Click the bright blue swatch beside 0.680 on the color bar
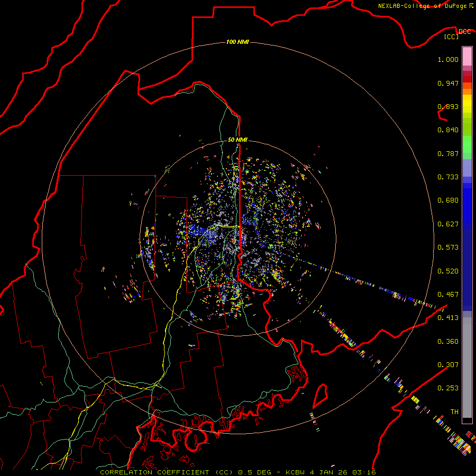 click(467, 202)
